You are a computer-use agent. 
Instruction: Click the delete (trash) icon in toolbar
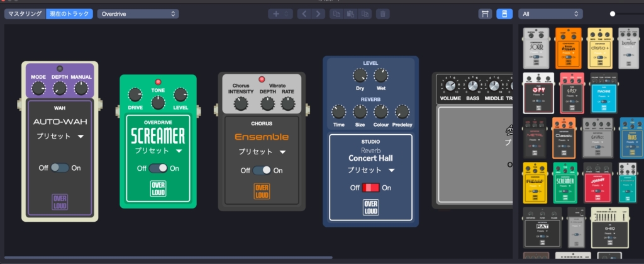384,13
